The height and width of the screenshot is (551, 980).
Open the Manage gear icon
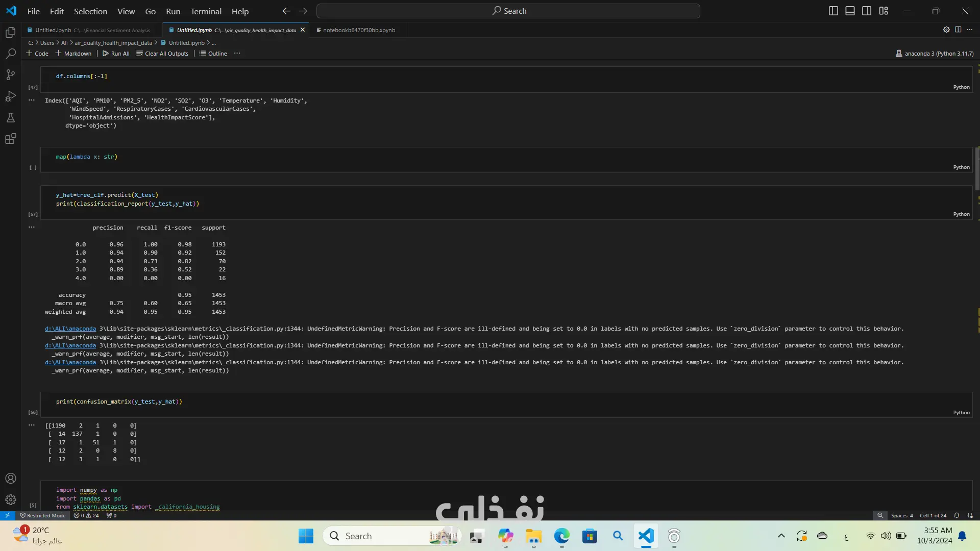click(x=10, y=500)
